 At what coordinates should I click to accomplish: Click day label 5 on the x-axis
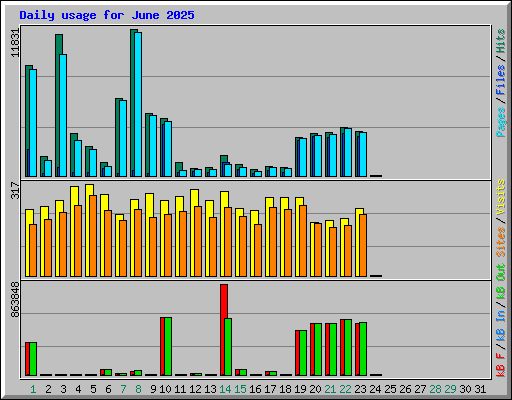(x=93, y=389)
